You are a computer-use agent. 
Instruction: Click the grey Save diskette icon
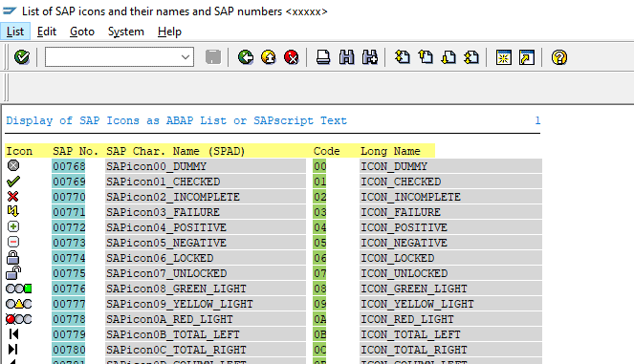pyautogui.click(x=213, y=57)
